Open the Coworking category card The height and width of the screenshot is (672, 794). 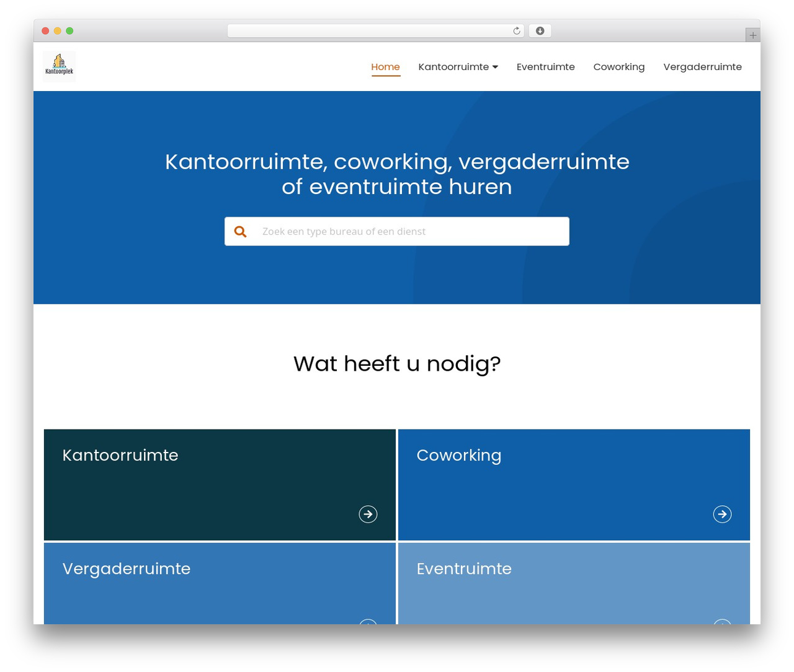tap(574, 485)
